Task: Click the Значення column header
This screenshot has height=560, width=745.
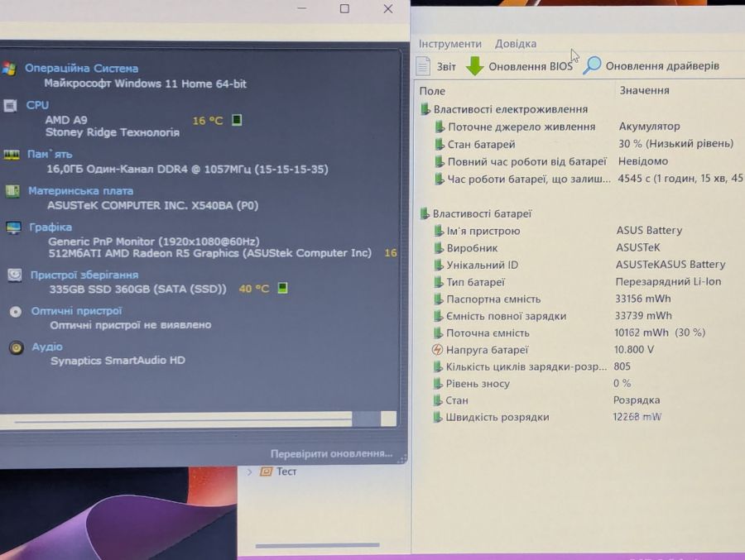Action: pyautogui.click(x=644, y=90)
